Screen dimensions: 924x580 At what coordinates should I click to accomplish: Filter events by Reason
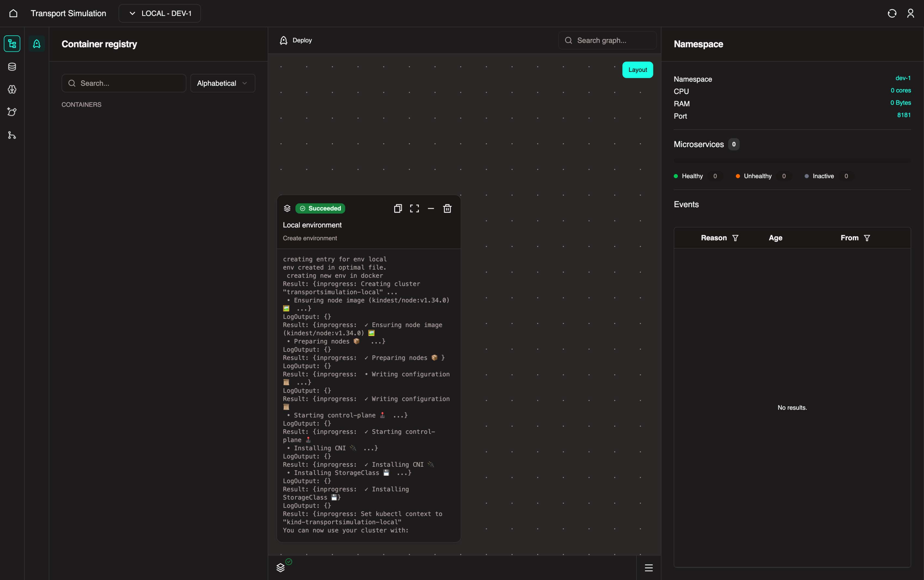735,238
